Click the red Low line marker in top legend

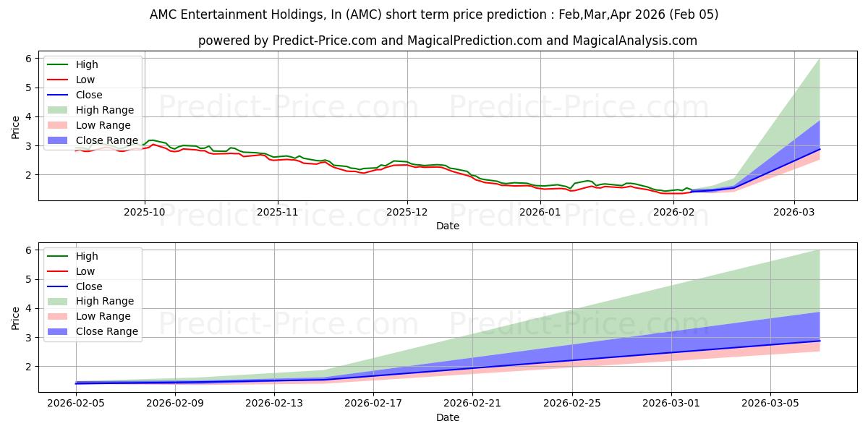point(60,80)
